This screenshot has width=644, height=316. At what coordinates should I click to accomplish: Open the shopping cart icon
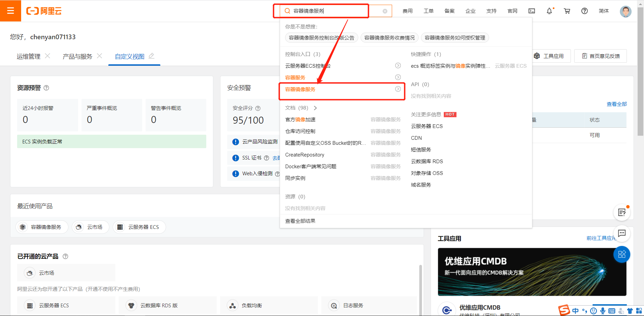point(567,11)
